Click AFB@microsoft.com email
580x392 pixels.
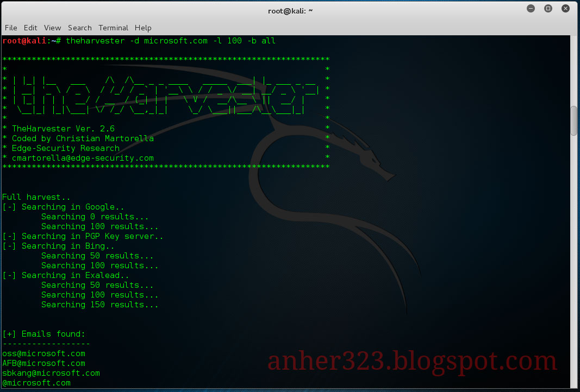pyautogui.click(x=43, y=364)
